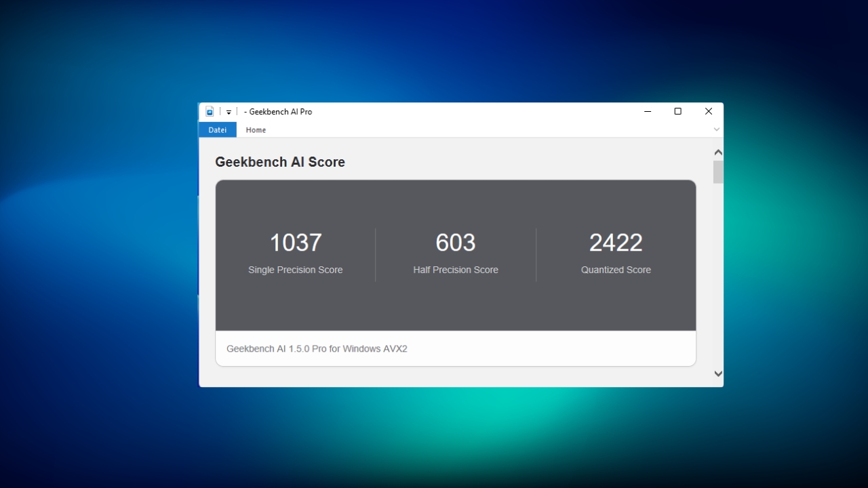Click the Quantized Score label
This screenshot has height=488, width=868.
click(x=616, y=270)
